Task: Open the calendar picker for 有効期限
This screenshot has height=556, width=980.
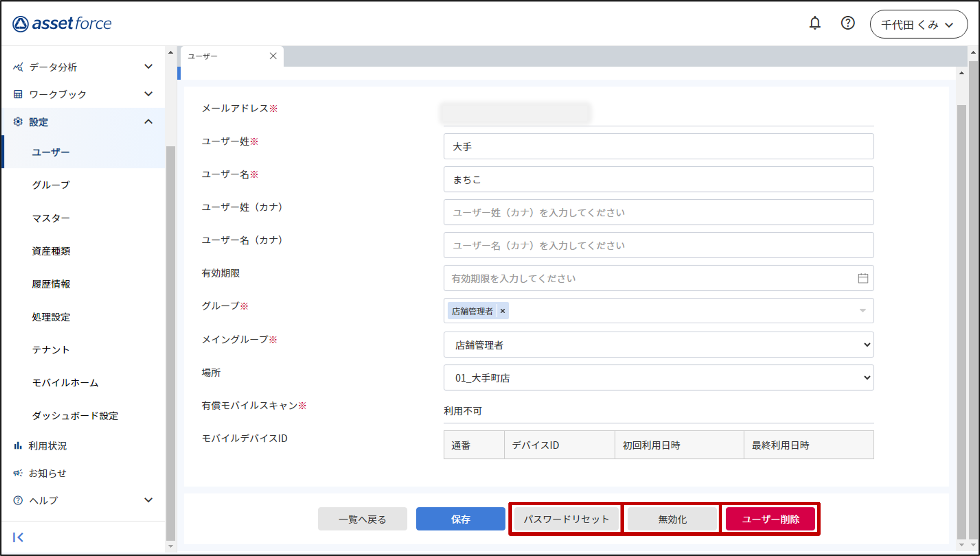Action: point(863,279)
